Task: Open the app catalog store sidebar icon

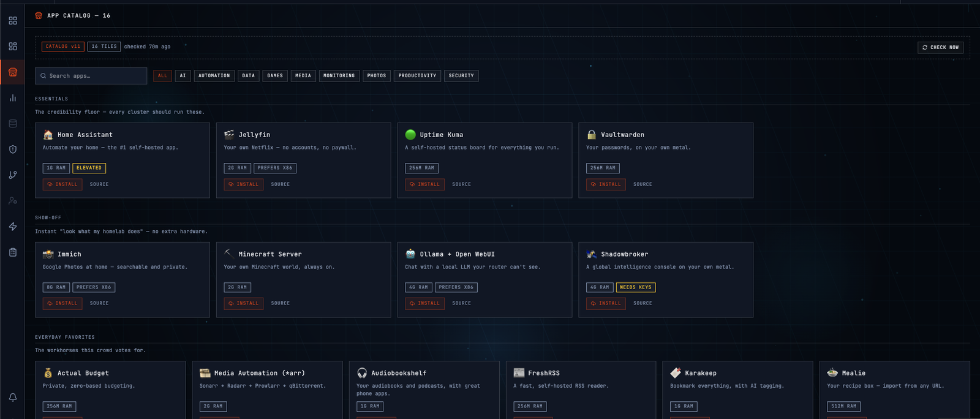Action: [x=13, y=72]
